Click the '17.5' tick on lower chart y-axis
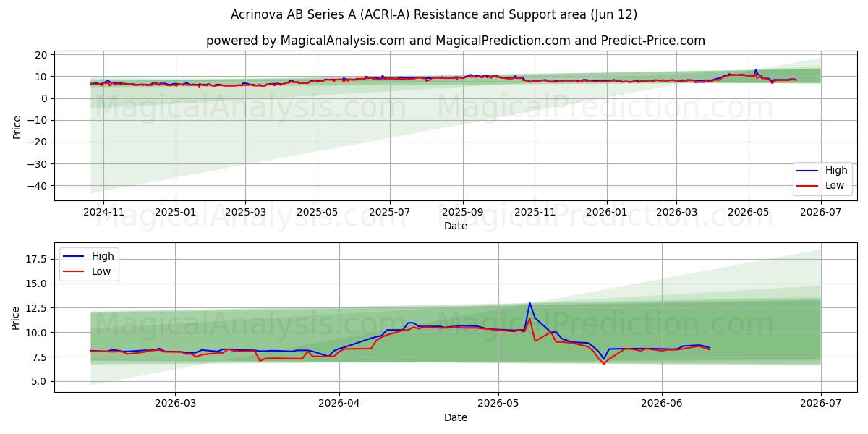Image resolution: width=868 pixels, height=434 pixels. pyautogui.click(x=38, y=259)
